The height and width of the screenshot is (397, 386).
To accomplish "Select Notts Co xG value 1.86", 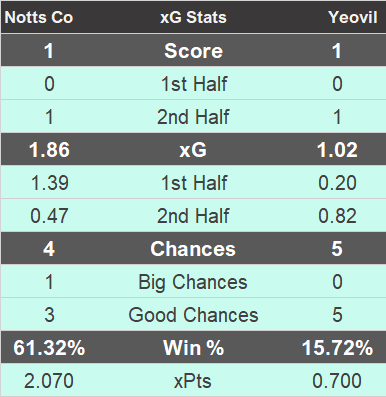I will (x=49, y=150).
